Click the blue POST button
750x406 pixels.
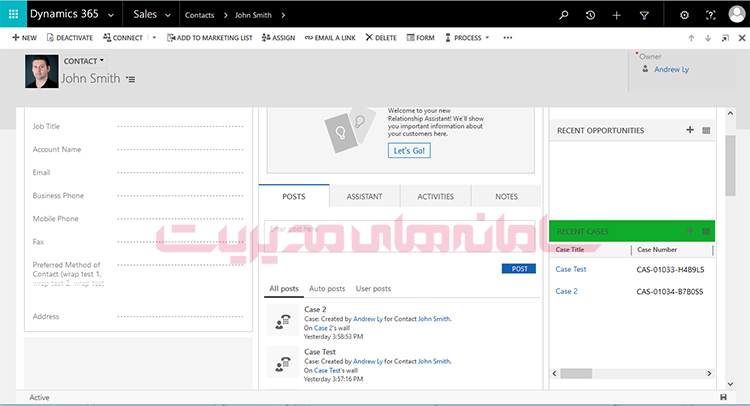(519, 269)
